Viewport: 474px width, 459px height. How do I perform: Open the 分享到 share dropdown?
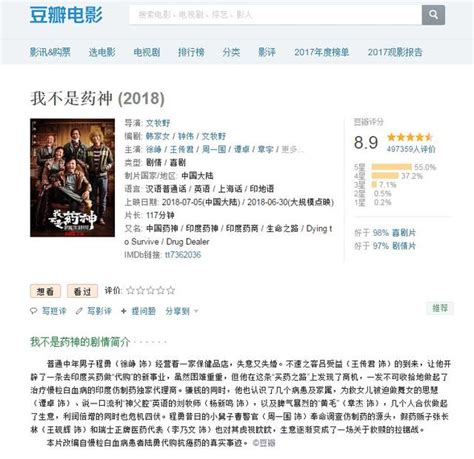(x=182, y=311)
